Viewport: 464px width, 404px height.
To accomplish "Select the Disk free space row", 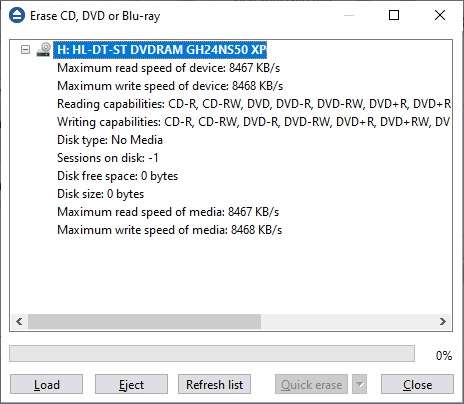I will (118, 176).
